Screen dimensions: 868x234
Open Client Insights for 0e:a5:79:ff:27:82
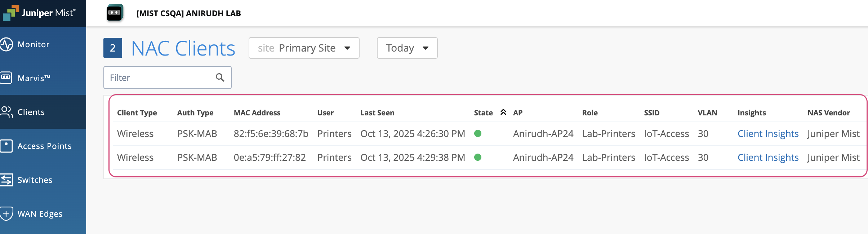click(768, 158)
